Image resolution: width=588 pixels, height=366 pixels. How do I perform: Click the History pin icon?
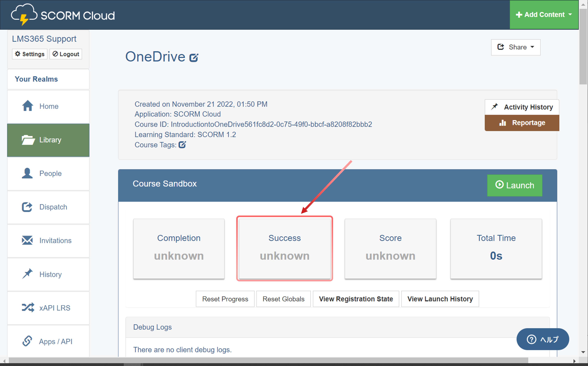point(27,274)
